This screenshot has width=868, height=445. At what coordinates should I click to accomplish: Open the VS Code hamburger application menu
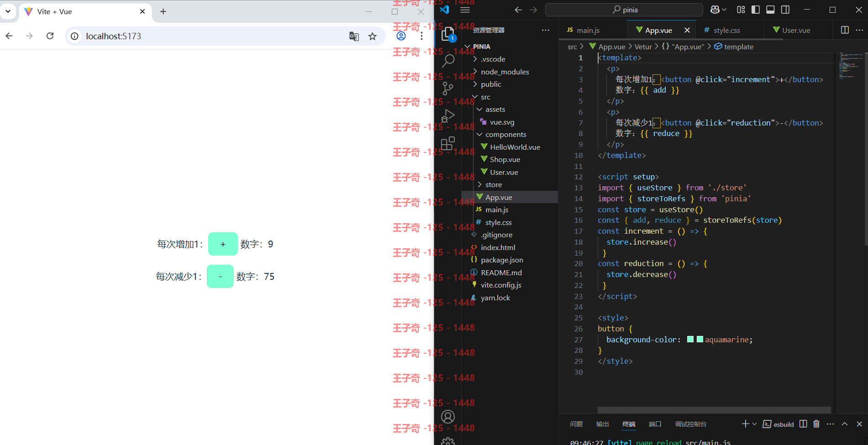point(465,10)
